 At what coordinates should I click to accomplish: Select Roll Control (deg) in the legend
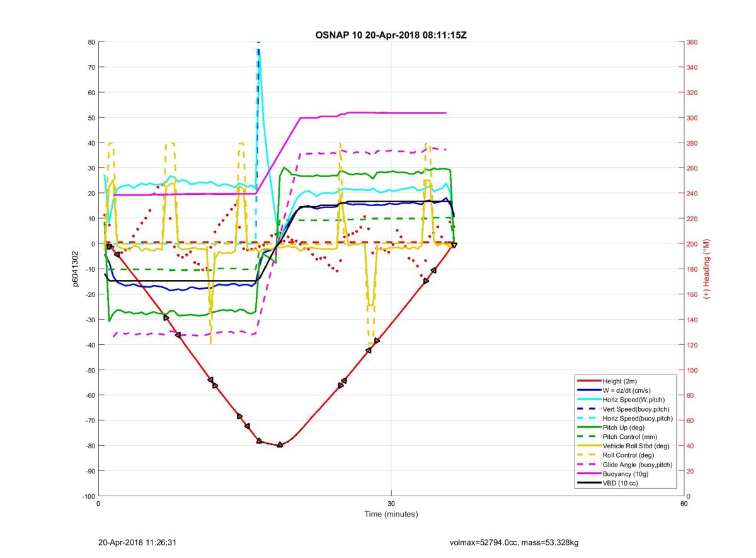(x=629, y=455)
